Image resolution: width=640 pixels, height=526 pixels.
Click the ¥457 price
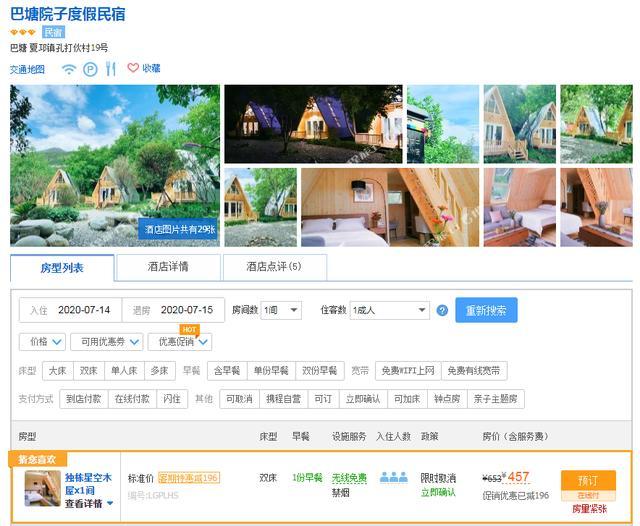(516, 477)
